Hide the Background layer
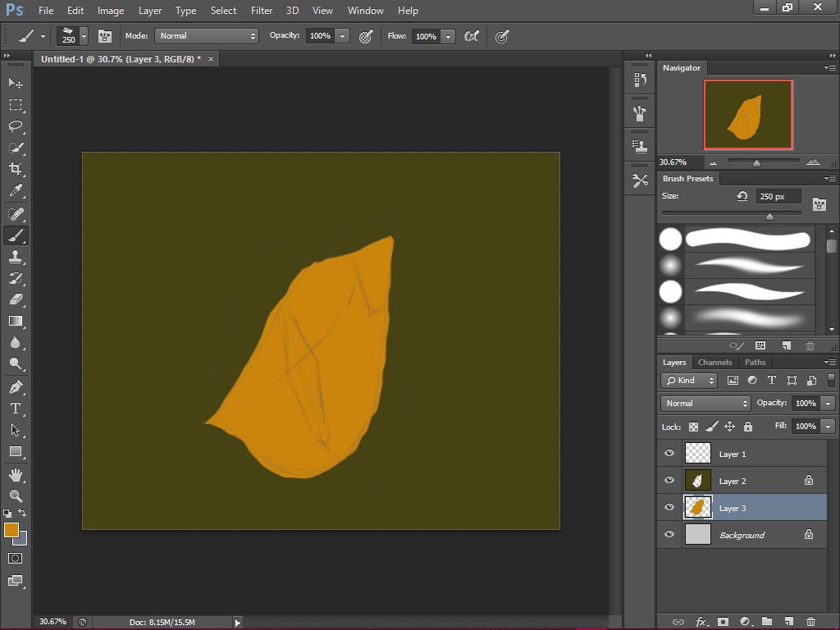This screenshot has width=840, height=630. pyautogui.click(x=669, y=534)
